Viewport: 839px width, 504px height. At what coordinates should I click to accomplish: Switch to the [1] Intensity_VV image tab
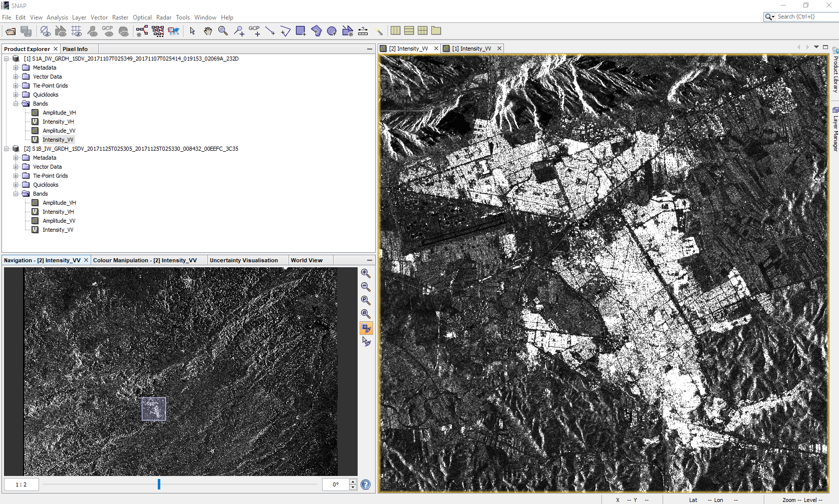471,48
